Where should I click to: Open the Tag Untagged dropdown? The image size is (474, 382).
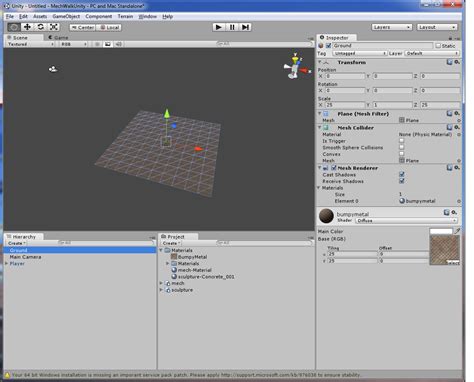coord(359,53)
